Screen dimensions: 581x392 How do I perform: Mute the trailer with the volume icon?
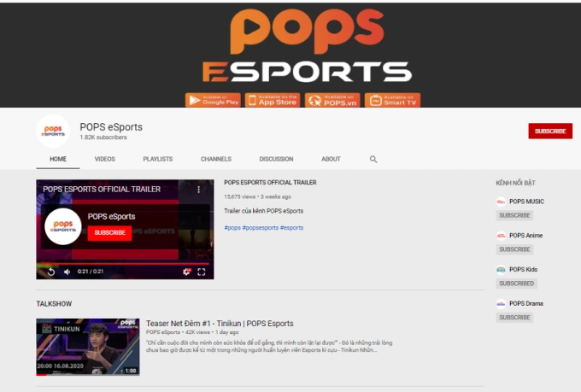pyautogui.click(x=67, y=272)
